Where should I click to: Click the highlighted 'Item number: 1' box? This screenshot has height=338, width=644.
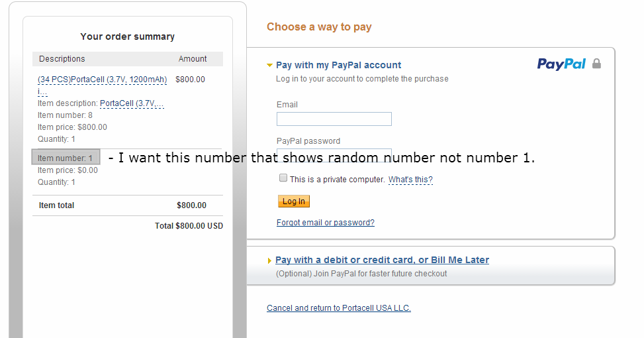pyautogui.click(x=66, y=158)
